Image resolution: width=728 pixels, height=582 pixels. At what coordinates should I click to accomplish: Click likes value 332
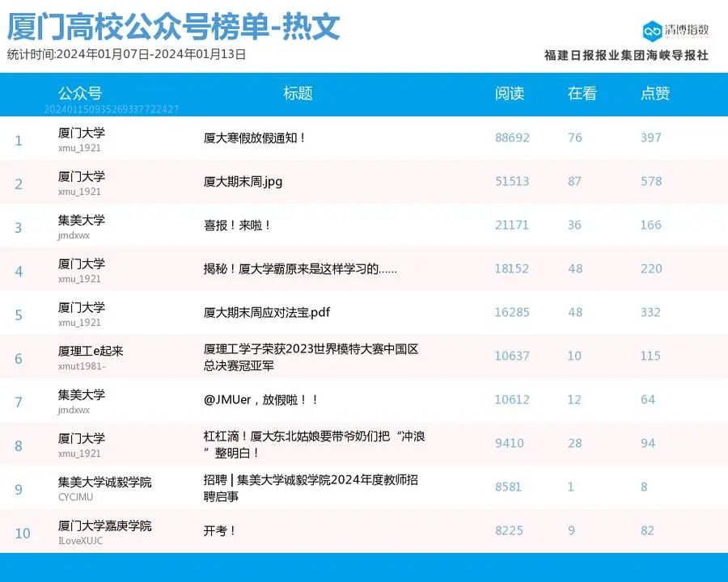click(x=650, y=312)
